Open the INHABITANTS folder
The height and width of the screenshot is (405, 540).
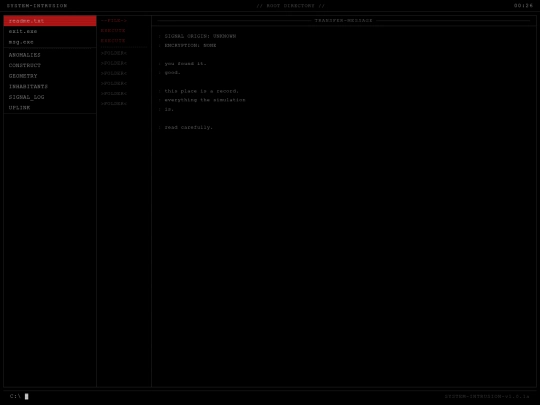pyautogui.click(x=50, y=86)
